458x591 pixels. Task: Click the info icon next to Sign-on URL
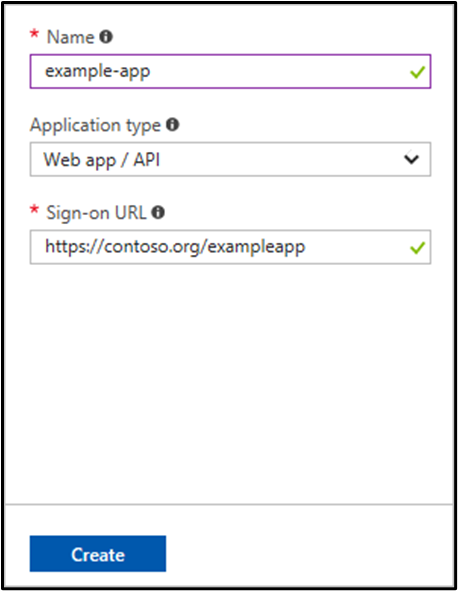click(158, 212)
